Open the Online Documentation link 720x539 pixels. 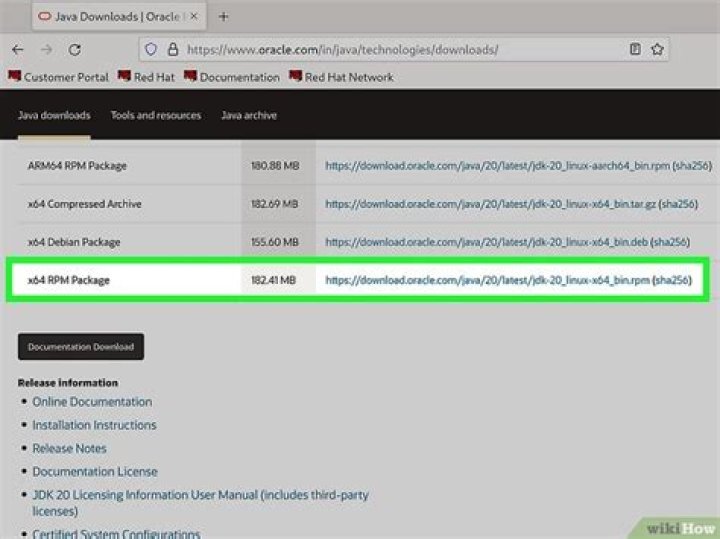(x=92, y=402)
